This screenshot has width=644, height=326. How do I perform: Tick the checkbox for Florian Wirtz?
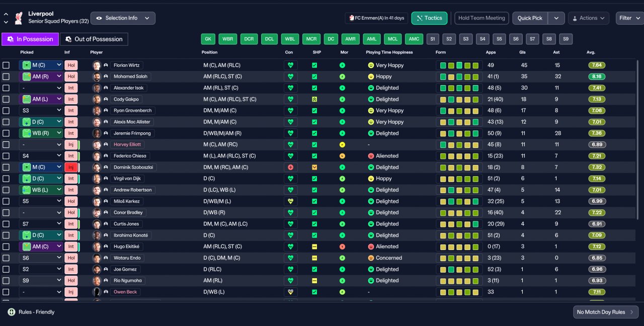6,65
